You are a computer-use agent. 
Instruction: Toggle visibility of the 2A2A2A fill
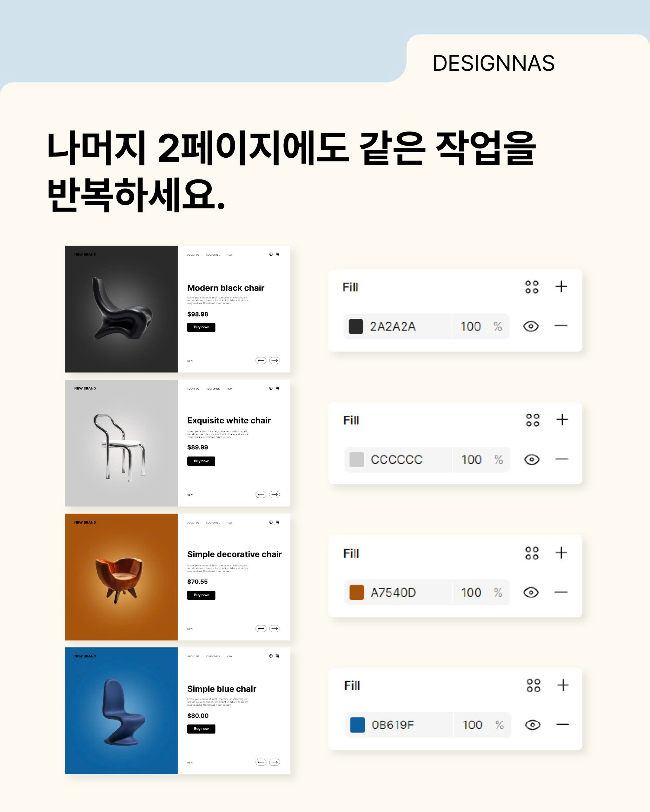(x=531, y=326)
